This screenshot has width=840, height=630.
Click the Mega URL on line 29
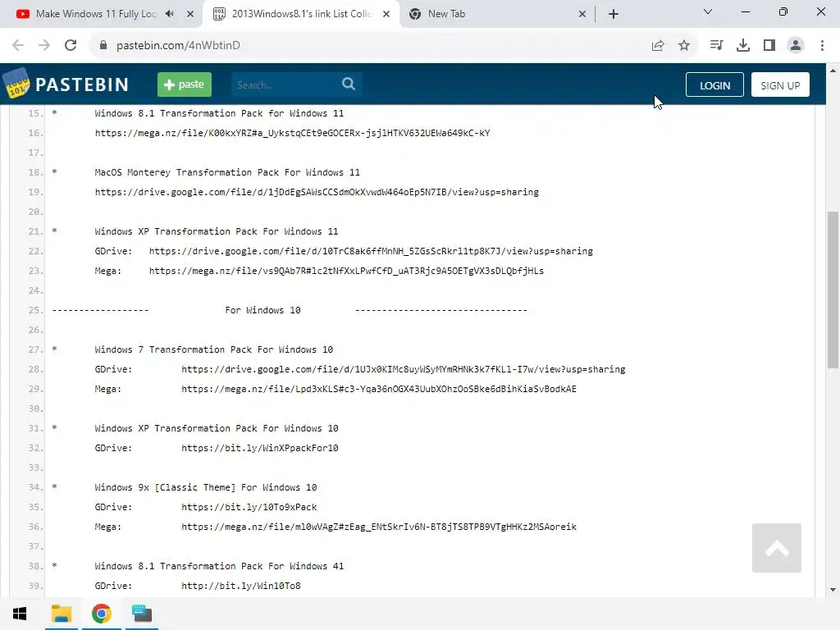(379, 389)
